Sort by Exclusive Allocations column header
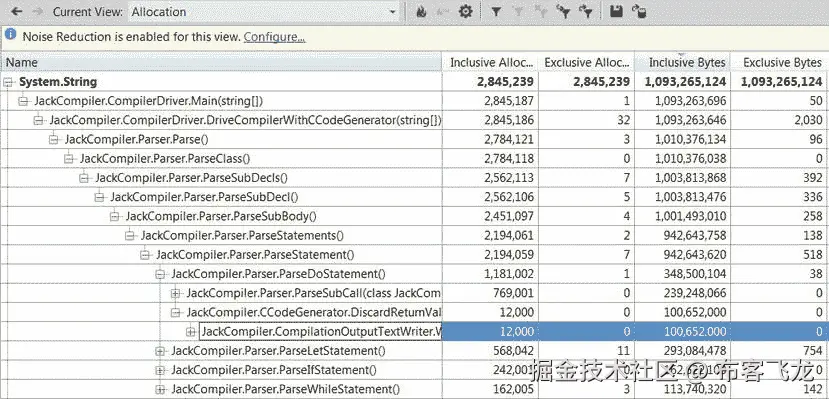Screen dimensions: 829x399 587,62
